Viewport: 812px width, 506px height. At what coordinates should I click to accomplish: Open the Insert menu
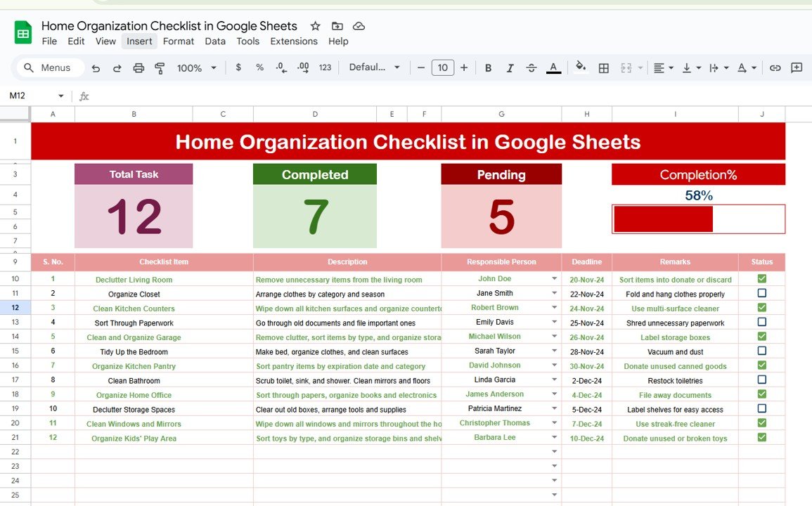point(139,41)
